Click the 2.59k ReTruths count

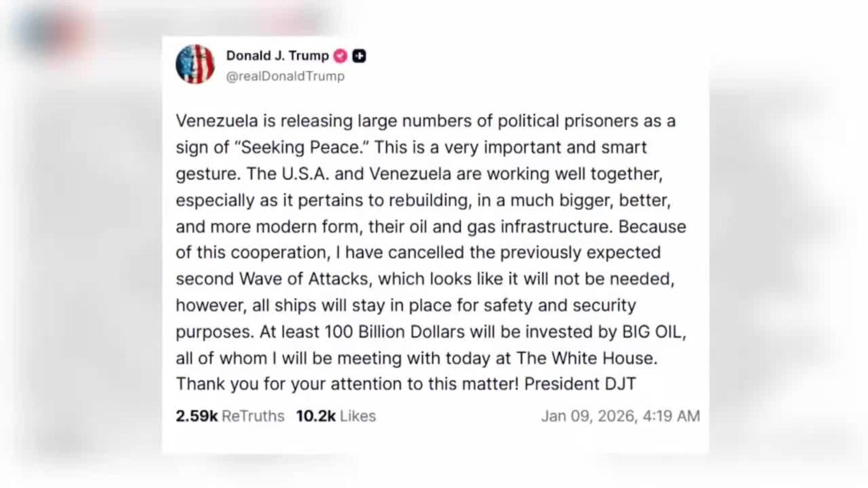(x=197, y=416)
